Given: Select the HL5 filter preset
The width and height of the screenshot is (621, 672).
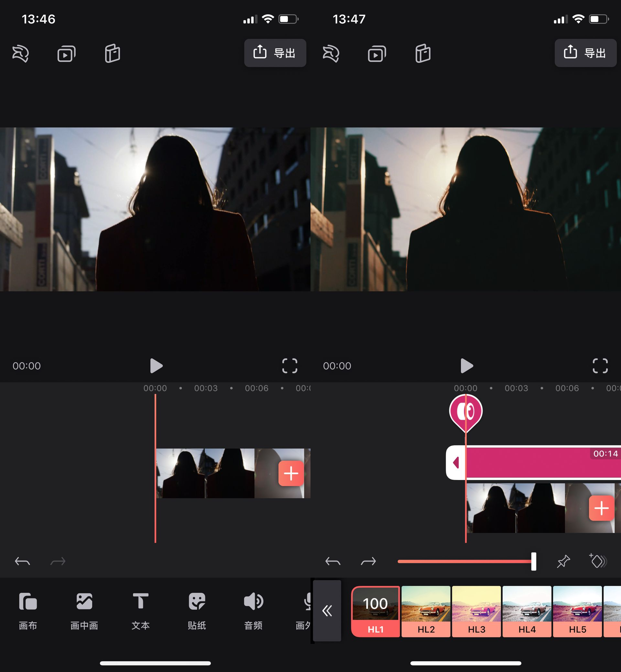Looking at the screenshot, I should [577, 611].
